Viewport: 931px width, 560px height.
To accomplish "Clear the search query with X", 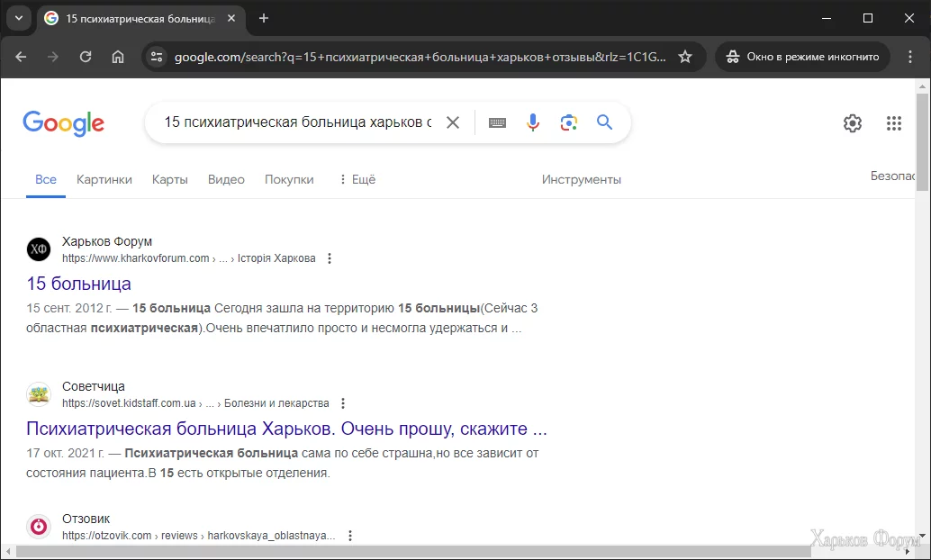I will pos(452,122).
